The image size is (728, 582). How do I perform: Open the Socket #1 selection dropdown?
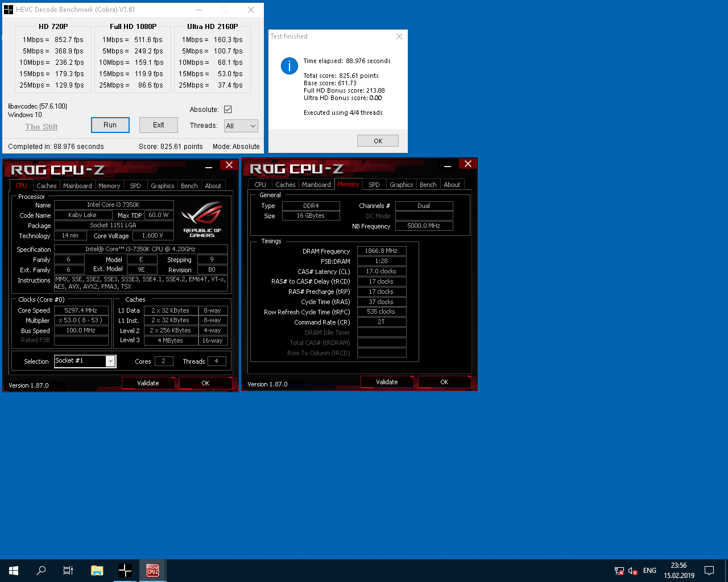(85, 361)
